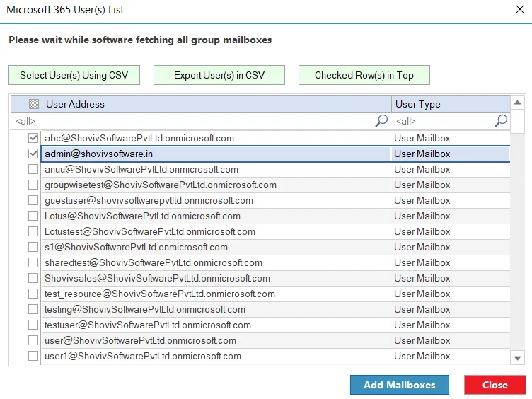
Task: Check the guestuser mailbox checkbox
Action: click(33, 200)
